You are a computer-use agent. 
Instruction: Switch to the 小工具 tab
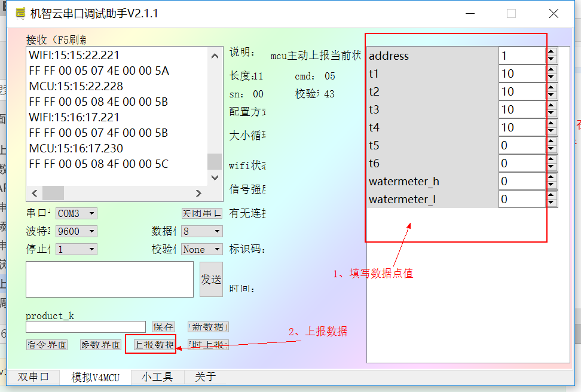157,377
